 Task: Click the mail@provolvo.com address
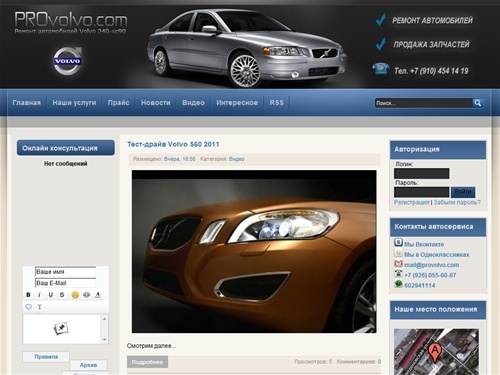pyautogui.click(x=432, y=265)
